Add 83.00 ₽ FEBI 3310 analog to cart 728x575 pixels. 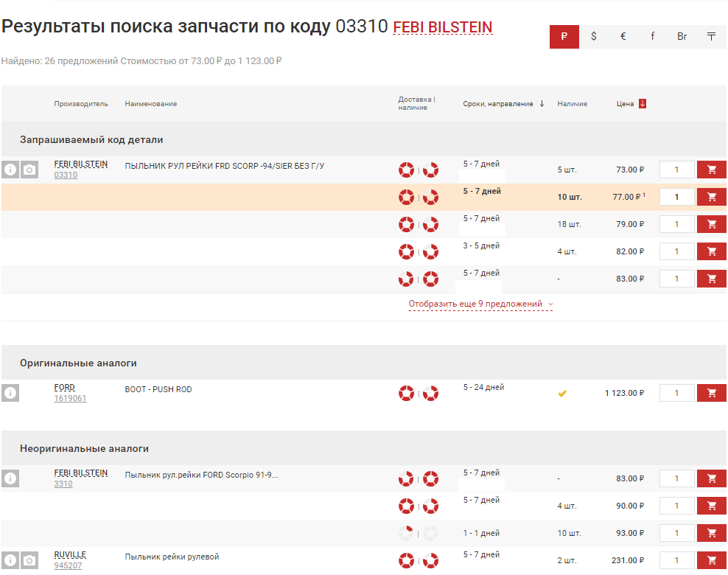(x=711, y=478)
